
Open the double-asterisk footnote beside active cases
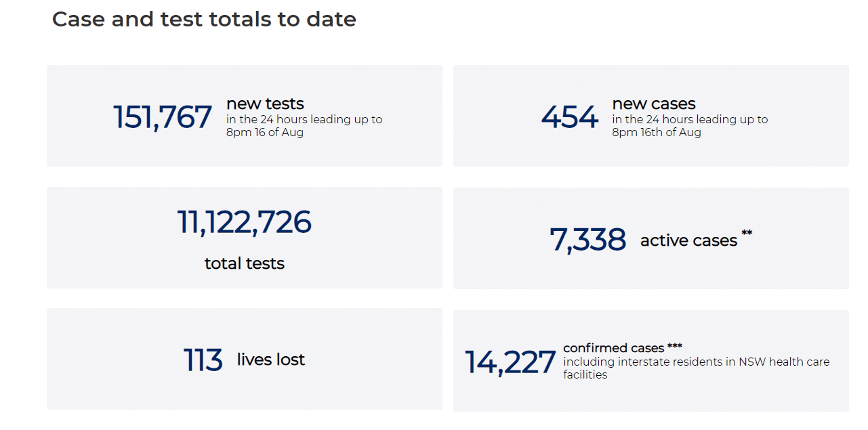747,234
